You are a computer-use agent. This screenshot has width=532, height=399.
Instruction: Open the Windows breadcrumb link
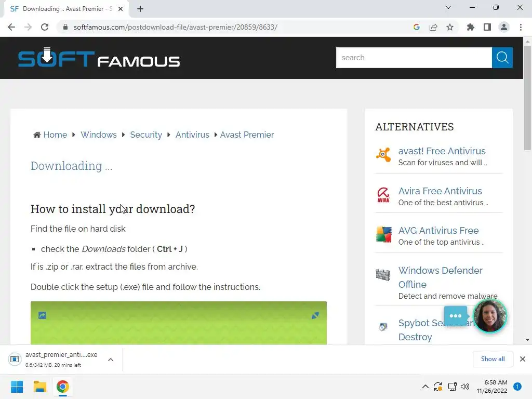click(x=98, y=135)
